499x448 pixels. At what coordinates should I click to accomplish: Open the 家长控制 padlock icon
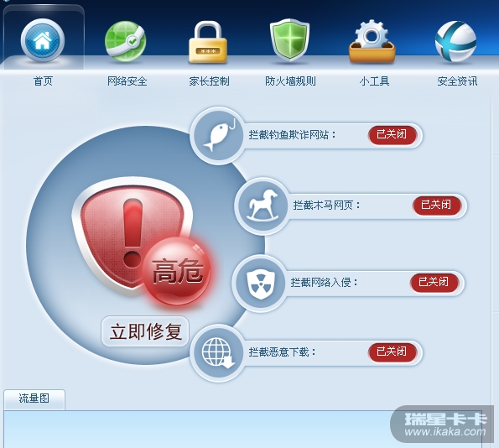(208, 42)
